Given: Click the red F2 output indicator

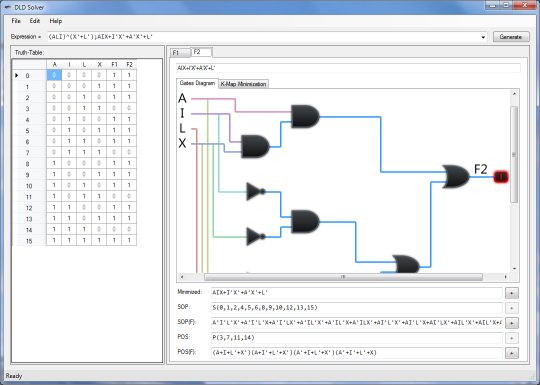Looking at the screenshot, I should click(501, 177).
